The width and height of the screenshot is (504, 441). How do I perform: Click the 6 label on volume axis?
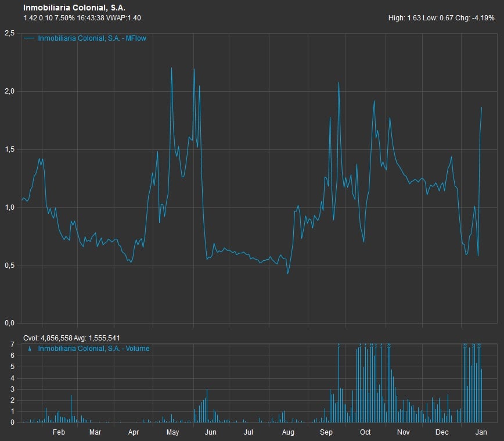pos(13,356)
